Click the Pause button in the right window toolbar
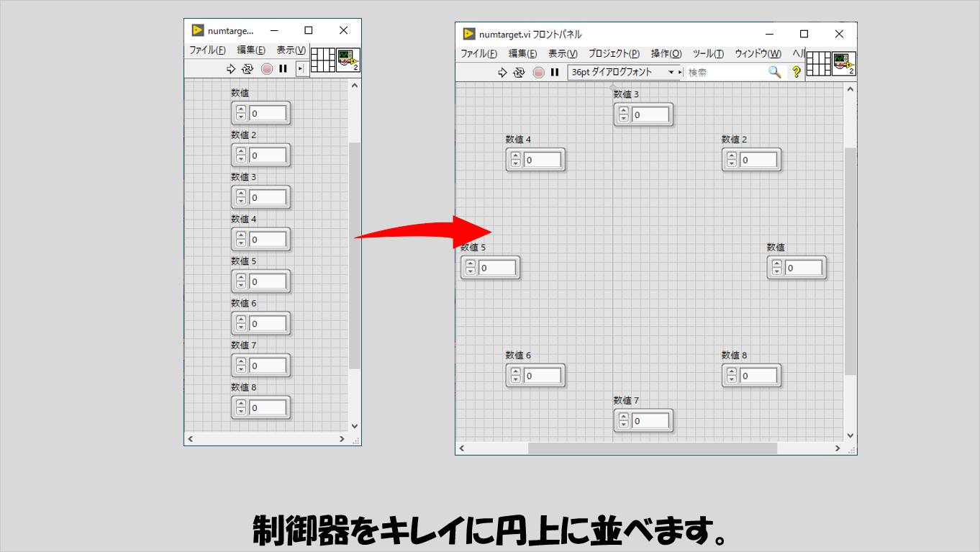This screenshot has height=552, width=980. [x=555, y=72]
